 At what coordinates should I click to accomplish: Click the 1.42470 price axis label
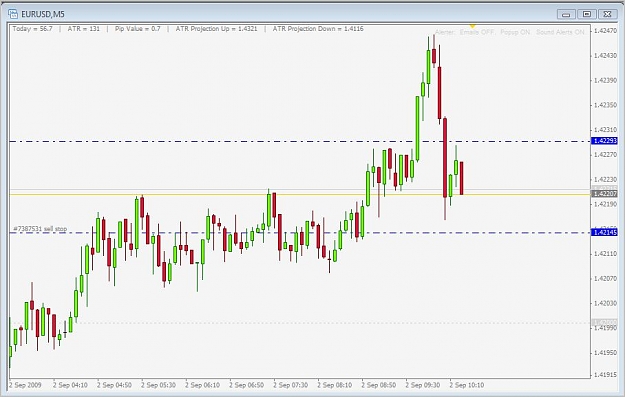(605, 31)
